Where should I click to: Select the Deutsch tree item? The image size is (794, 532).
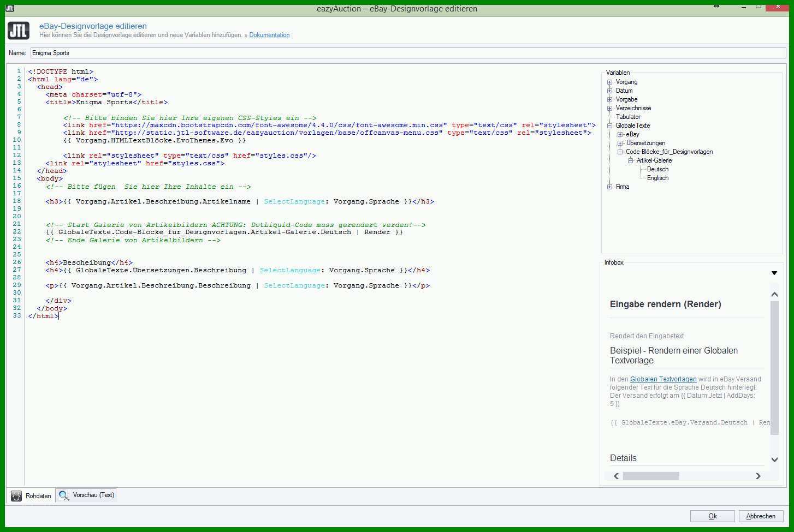[657, 169]
